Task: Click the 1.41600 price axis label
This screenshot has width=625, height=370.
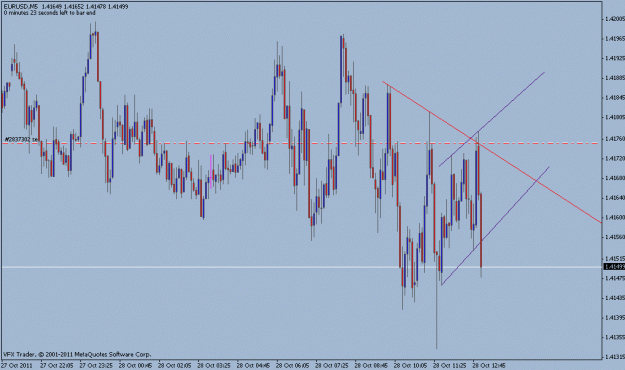Action: (x=615, y=218)
